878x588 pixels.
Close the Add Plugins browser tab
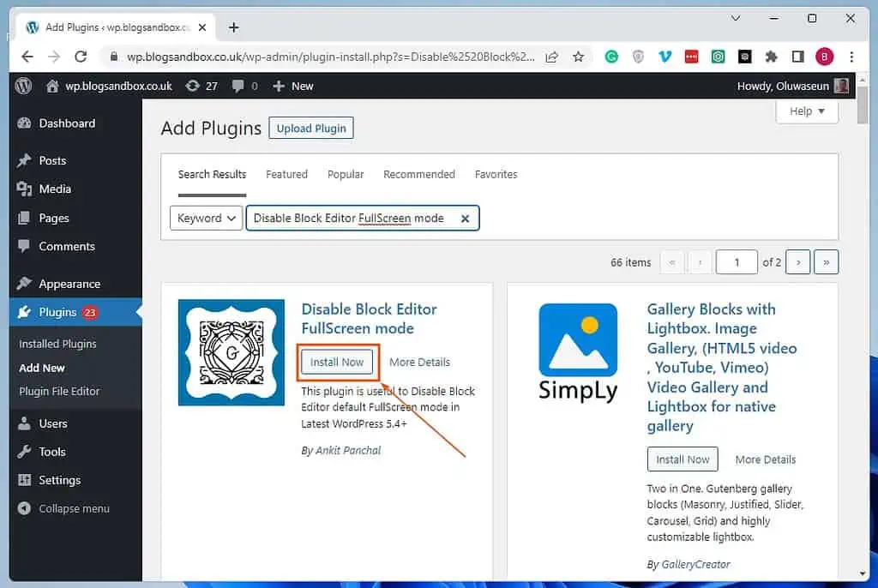(x=202, y=27)
